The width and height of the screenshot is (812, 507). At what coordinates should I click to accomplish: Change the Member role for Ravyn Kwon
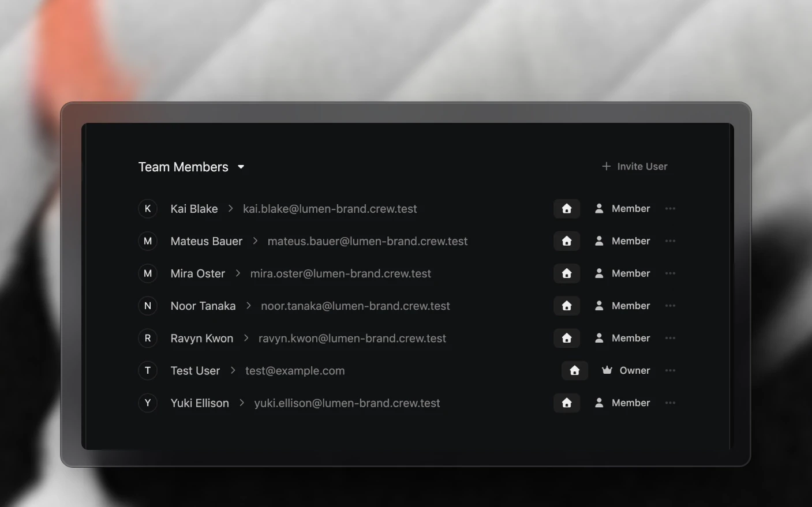click(622, 338)
